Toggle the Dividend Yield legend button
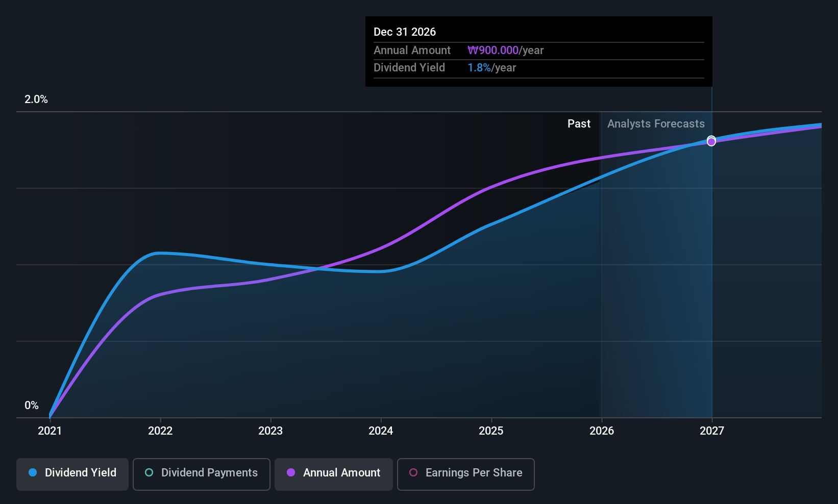 coord(72,474)
